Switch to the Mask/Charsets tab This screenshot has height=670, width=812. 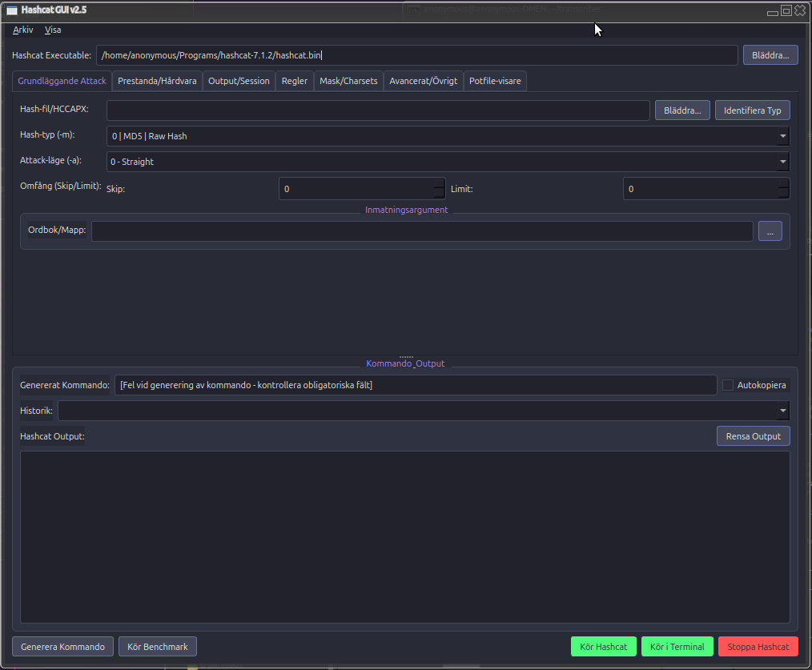point(348,82)
